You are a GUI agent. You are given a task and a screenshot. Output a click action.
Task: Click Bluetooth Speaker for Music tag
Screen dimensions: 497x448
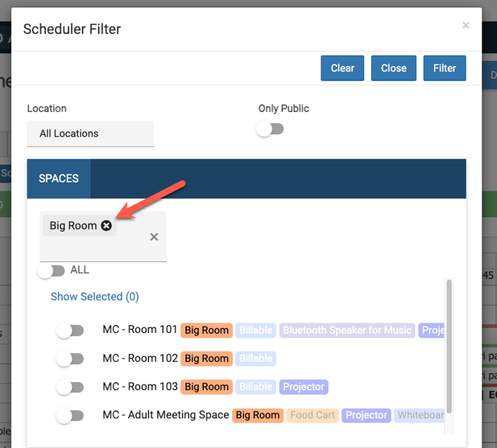346,331
